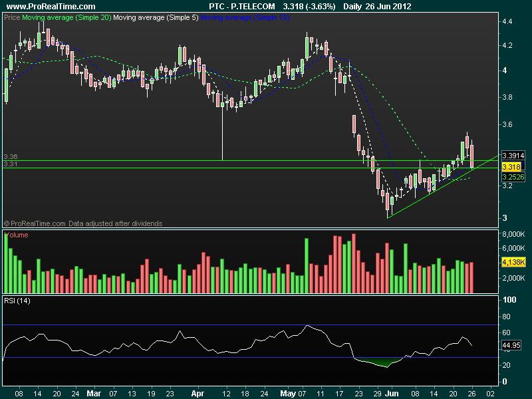Viewport: 532px width, 399px height.
Task: Click the www.ProRealTime.com header text
Action: click(51, 7)
